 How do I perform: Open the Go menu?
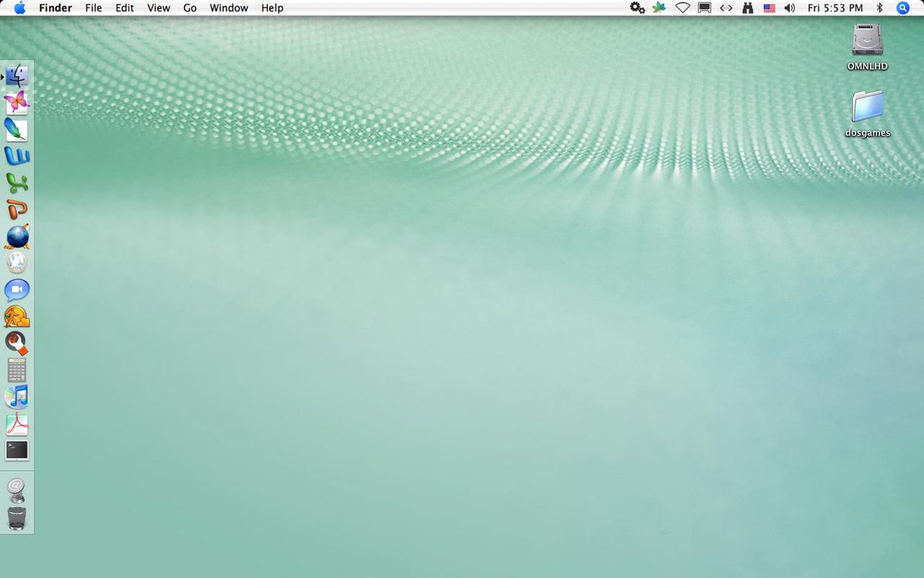point(189,8)
